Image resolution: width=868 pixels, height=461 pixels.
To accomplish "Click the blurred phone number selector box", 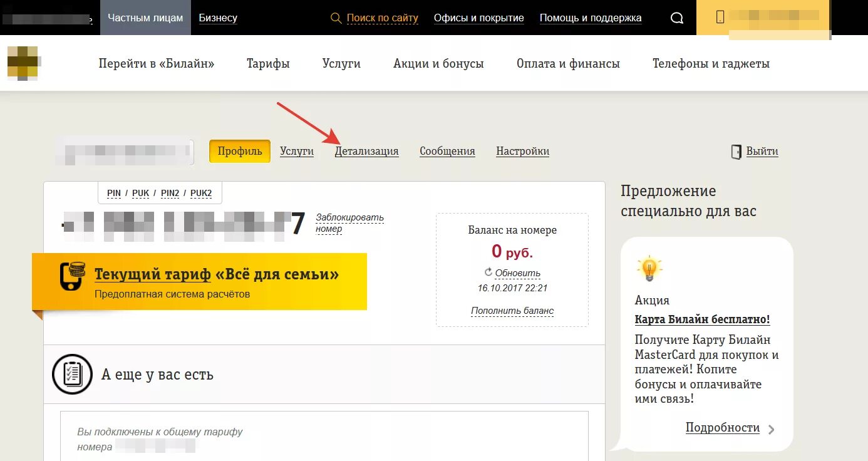I will tap(124, 151).
